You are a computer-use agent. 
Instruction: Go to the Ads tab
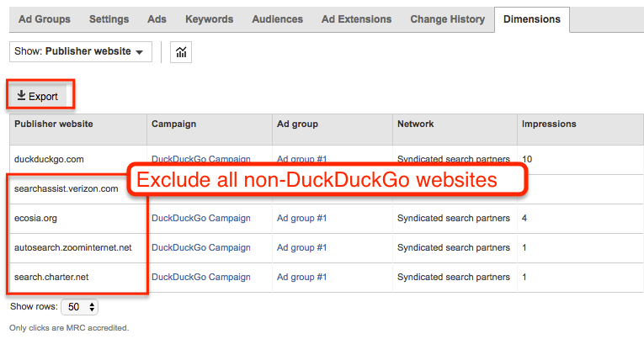(157, 19)
